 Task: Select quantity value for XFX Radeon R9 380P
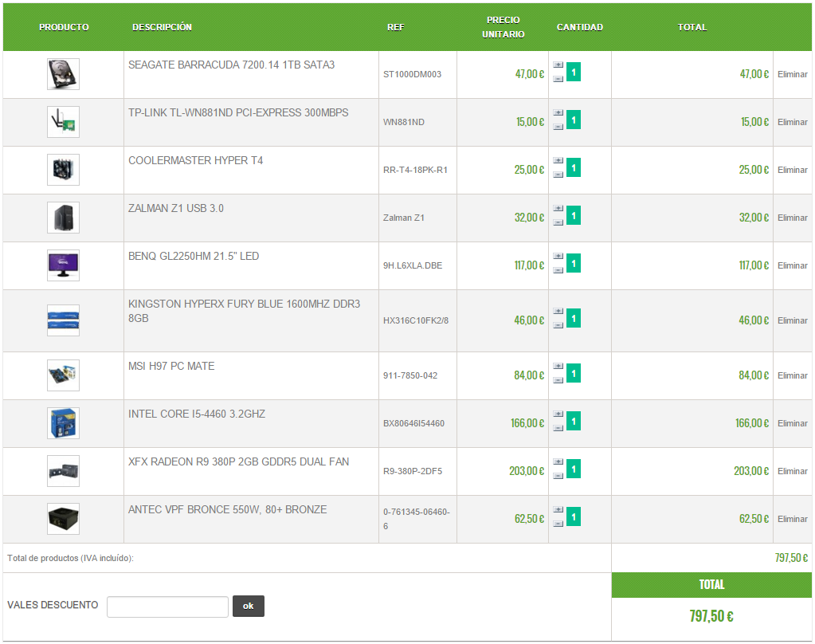pyautogui.click(x=574, y=469)
